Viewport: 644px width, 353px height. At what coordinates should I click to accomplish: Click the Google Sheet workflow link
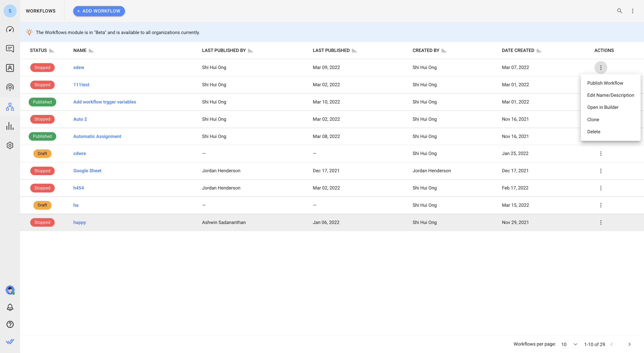(87, 170)
